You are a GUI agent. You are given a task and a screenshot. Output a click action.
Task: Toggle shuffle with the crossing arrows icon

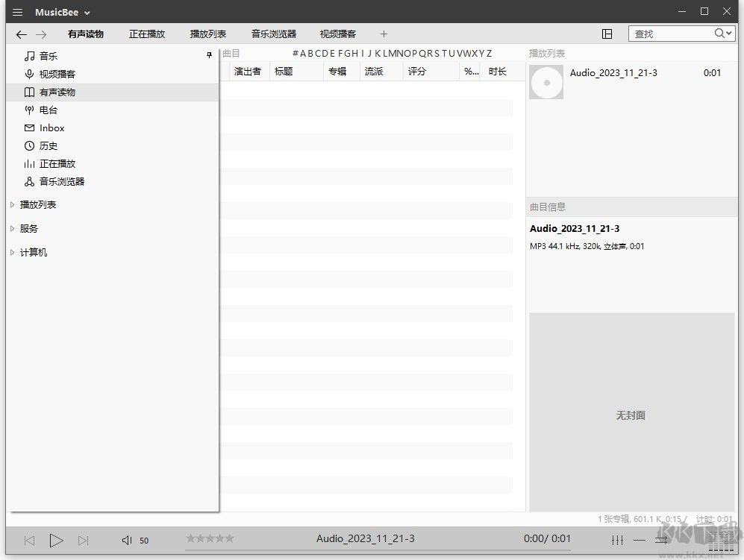click(x=661, y=540)
